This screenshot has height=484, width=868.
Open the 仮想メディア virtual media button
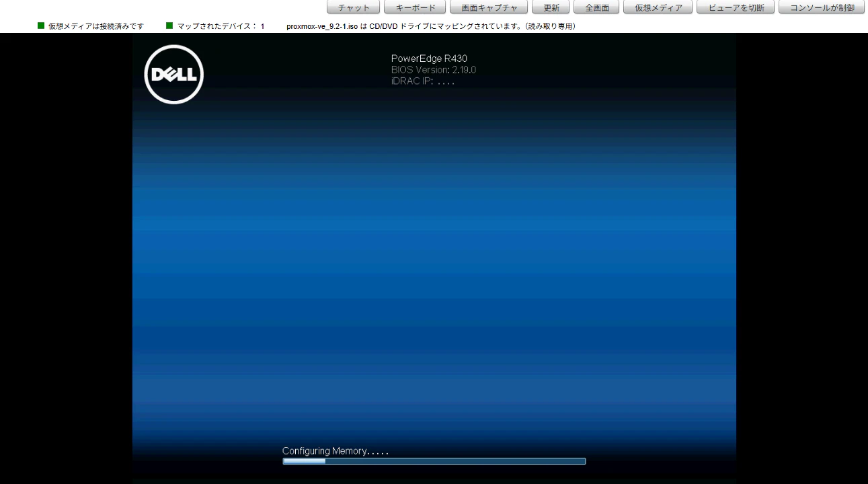point(658,7)
